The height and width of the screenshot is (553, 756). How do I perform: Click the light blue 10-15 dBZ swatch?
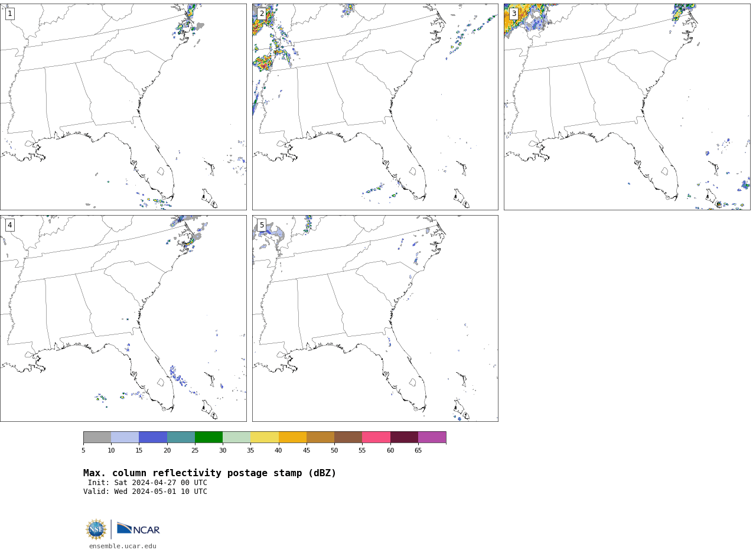pos(125,437)
